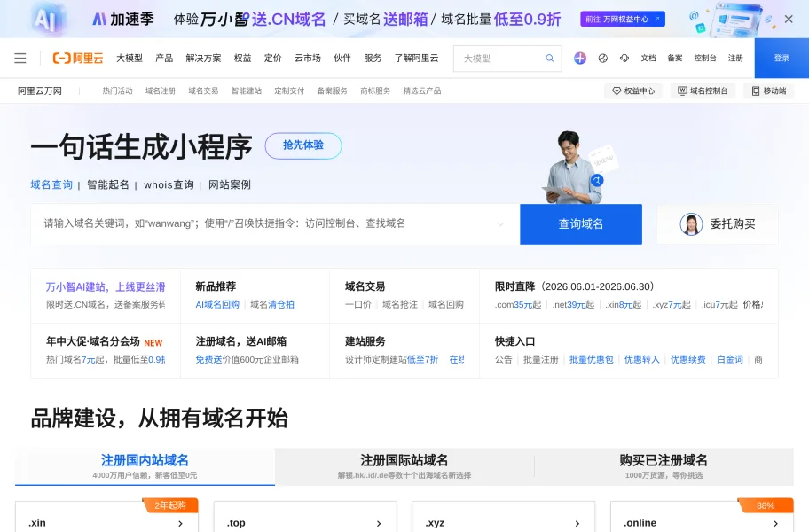
Task: Click the headset support icon
Action: (624, 59)
